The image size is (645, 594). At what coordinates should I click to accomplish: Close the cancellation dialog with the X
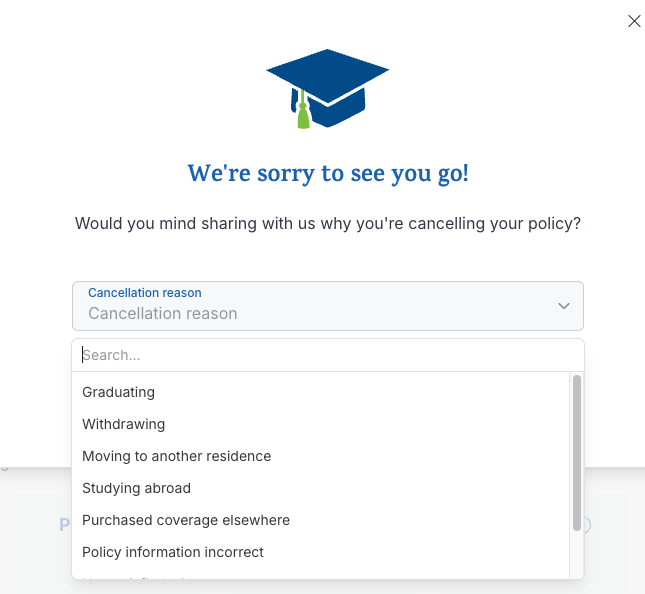634,21
